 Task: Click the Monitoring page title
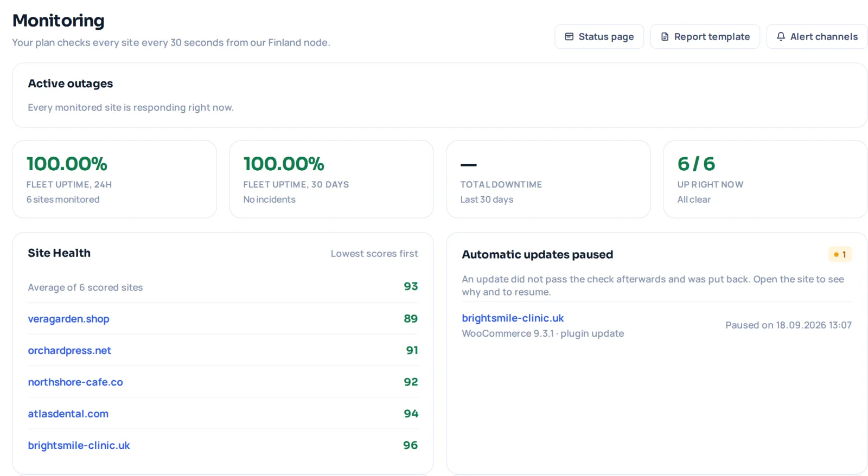pyautogui.click(x=58, y=21)
